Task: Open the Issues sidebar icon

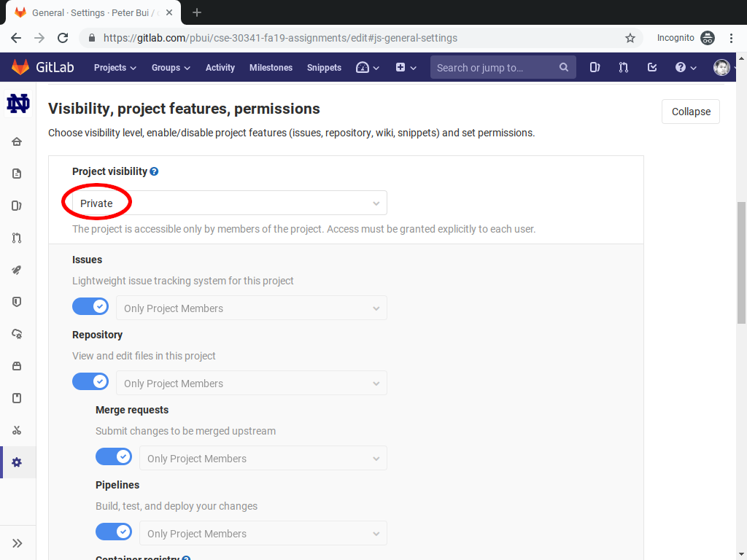Action: [17, 206]
